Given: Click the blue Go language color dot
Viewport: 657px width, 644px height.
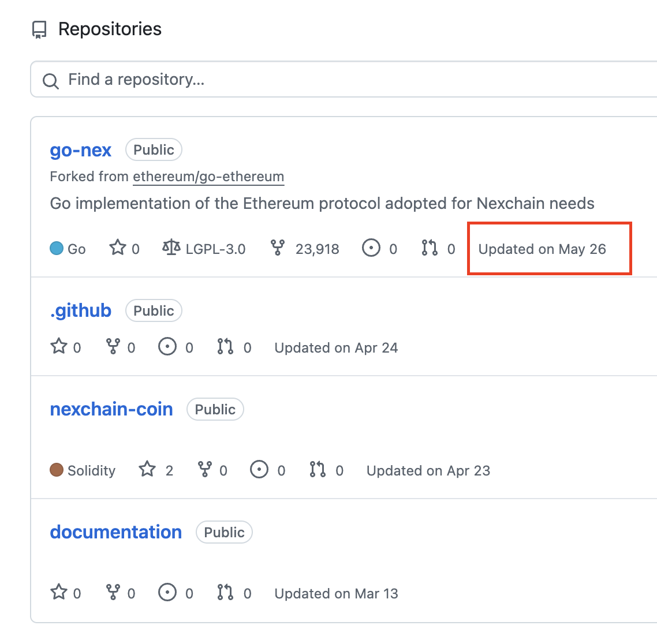Looking at the screenshot, I should (57, 249).
